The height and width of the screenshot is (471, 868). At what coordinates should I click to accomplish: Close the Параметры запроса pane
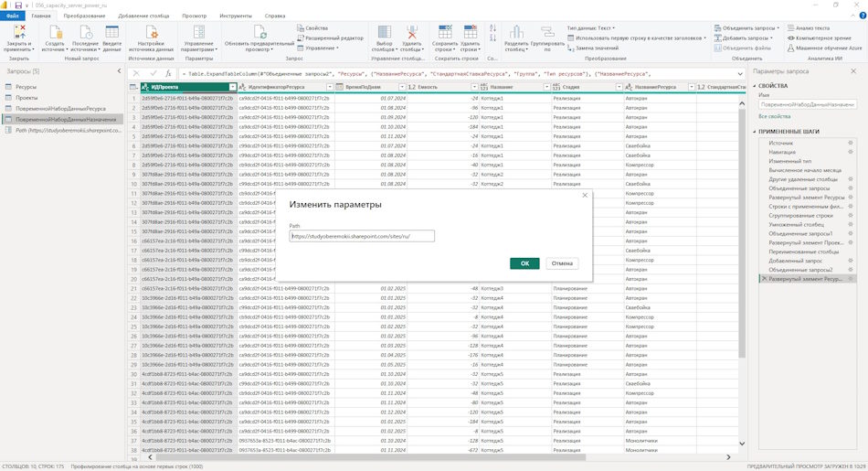(853, 71)
